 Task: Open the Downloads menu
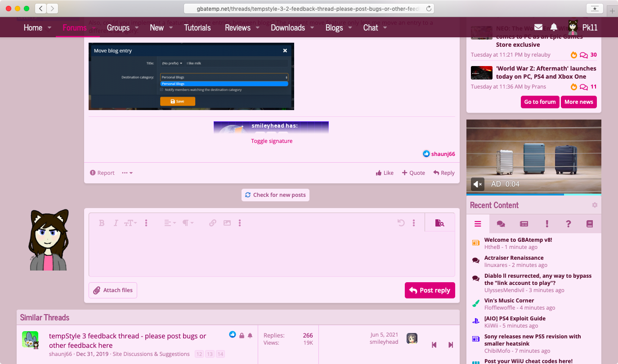point(288,27)
